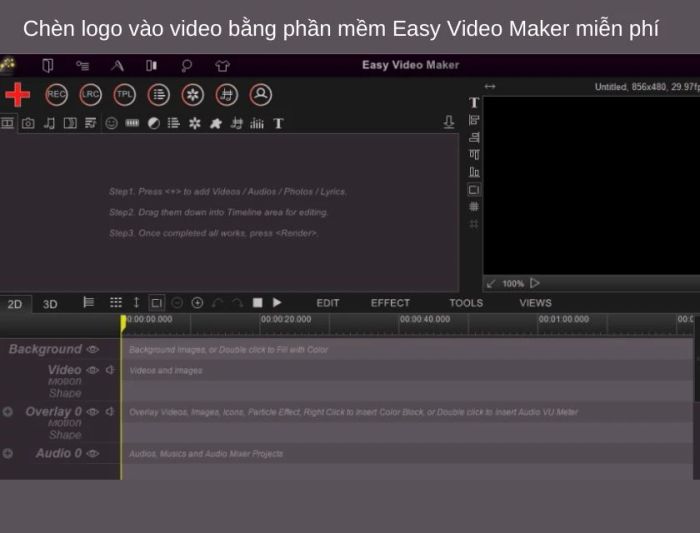Play the timeline with play button
This screenshot has width=700, height=533.
tap(277, 303)
